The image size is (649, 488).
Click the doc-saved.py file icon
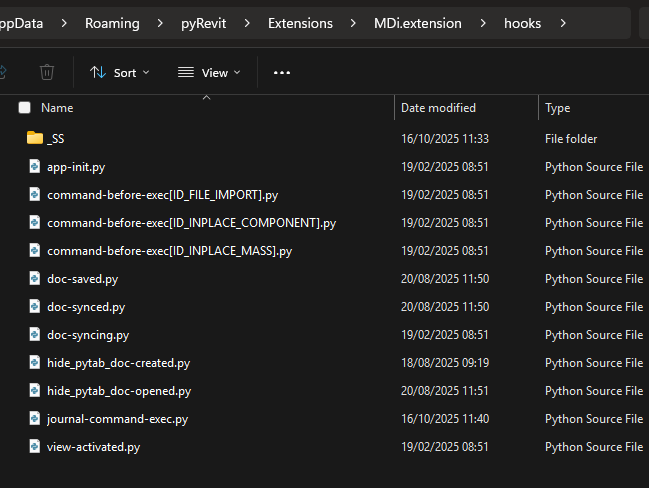pyautogui.click(x=35, y=278)
